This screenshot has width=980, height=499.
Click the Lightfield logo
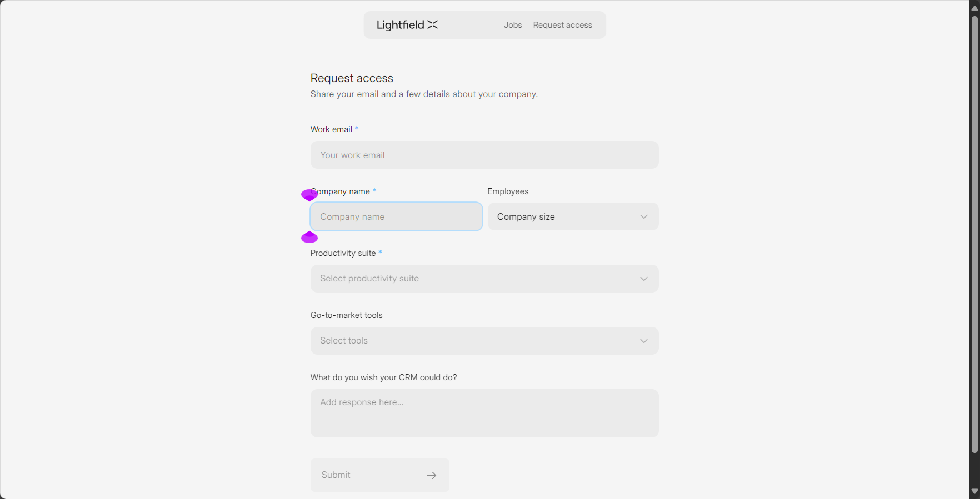point(407,25)
